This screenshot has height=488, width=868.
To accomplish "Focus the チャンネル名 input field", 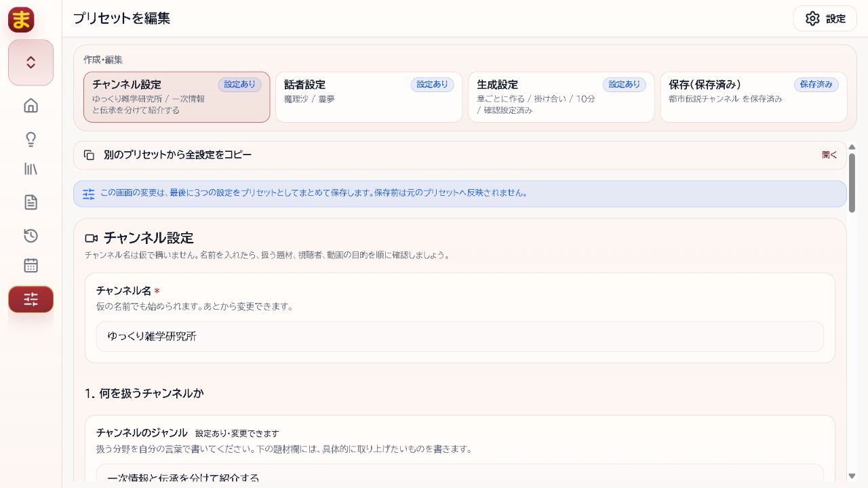I will click(460, 336).
